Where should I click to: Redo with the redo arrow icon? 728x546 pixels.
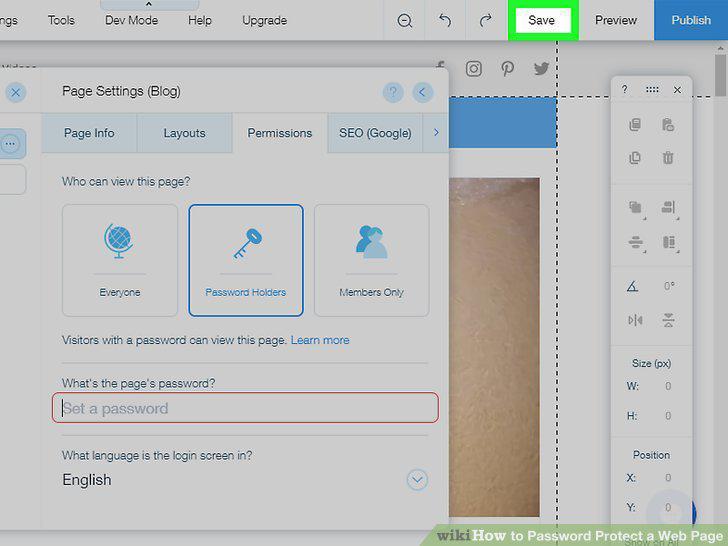click(486, 20)
